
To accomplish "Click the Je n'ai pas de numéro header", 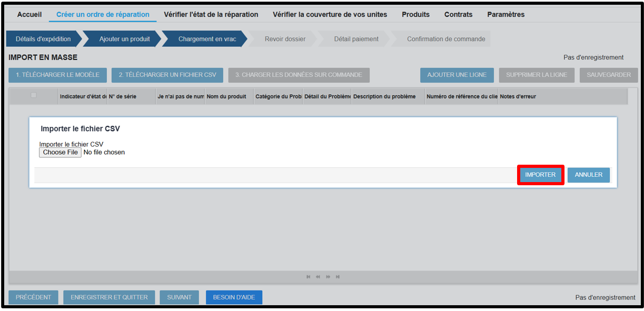I will 181,97.
